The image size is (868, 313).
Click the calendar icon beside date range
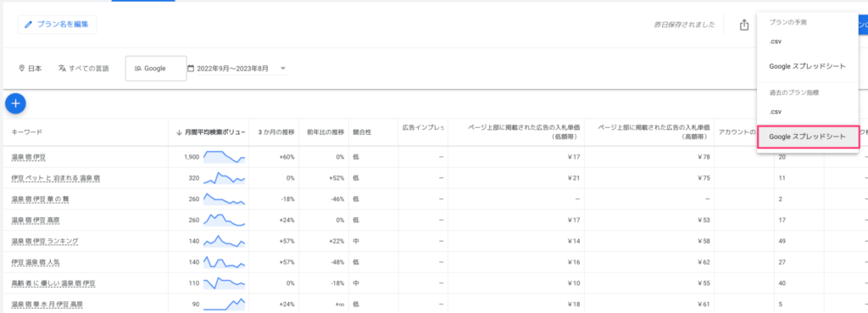click(x=191, y=69)
